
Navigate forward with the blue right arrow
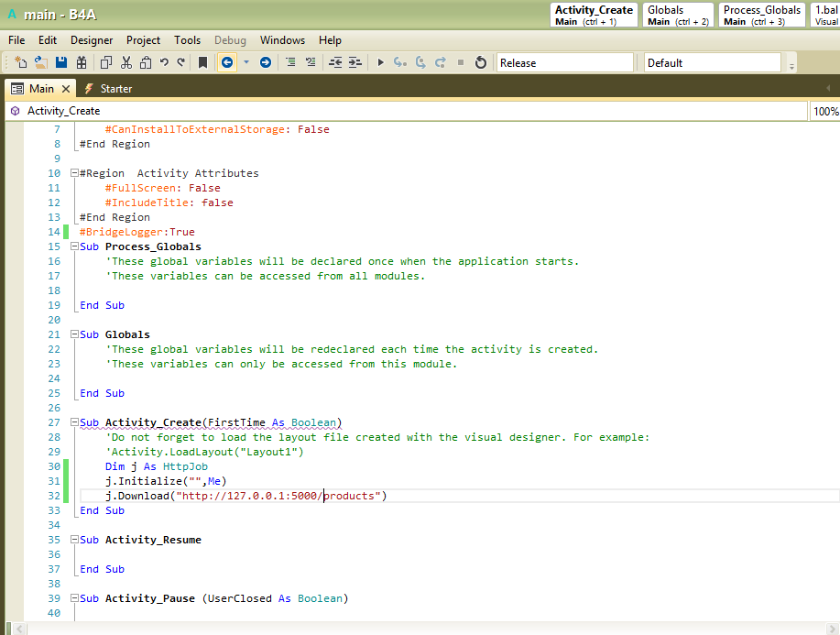(266, 62)
